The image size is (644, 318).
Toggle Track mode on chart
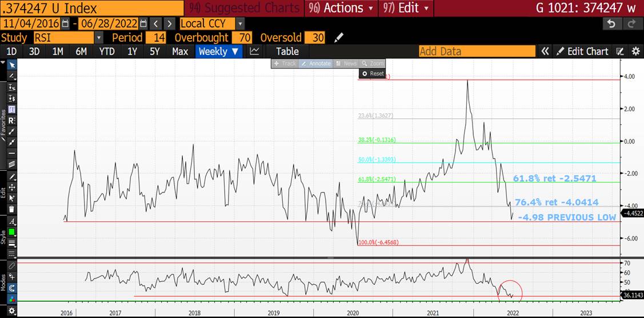tap(285, 63)
